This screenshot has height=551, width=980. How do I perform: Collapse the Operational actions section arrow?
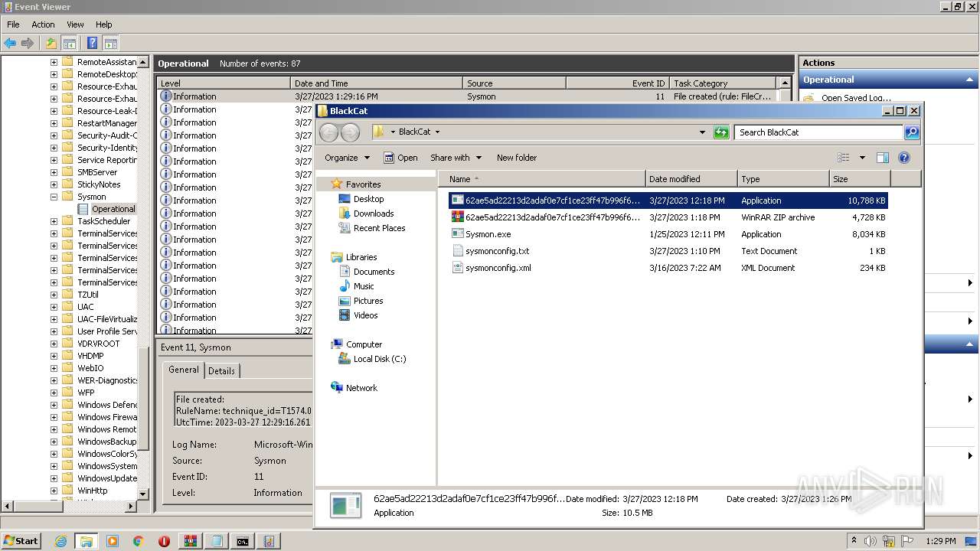click(971, 80)
